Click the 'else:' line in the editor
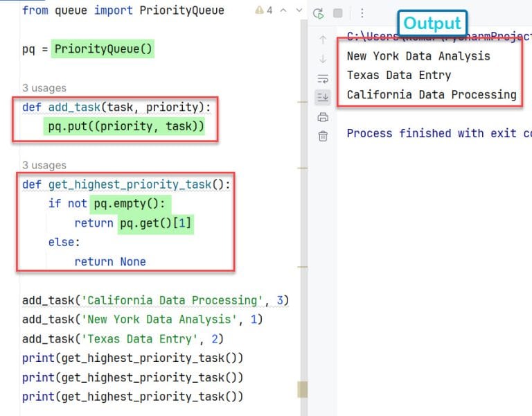532x416 pixels. point(64,243)
